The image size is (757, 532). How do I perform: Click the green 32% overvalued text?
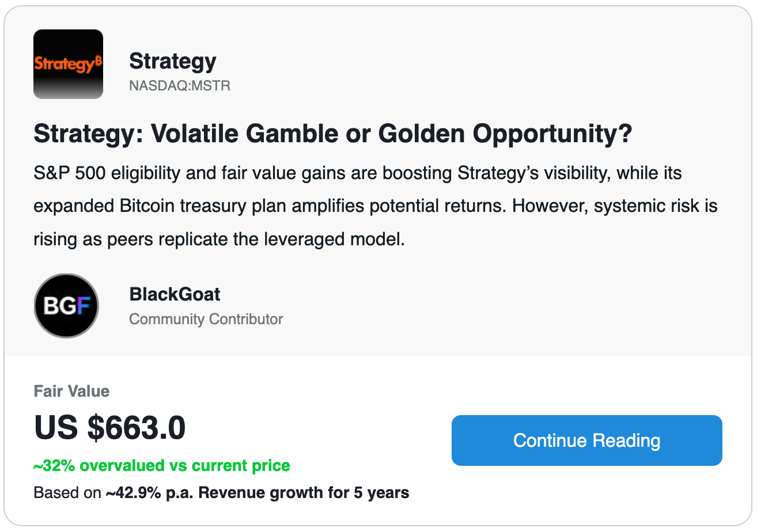point(162,465)
